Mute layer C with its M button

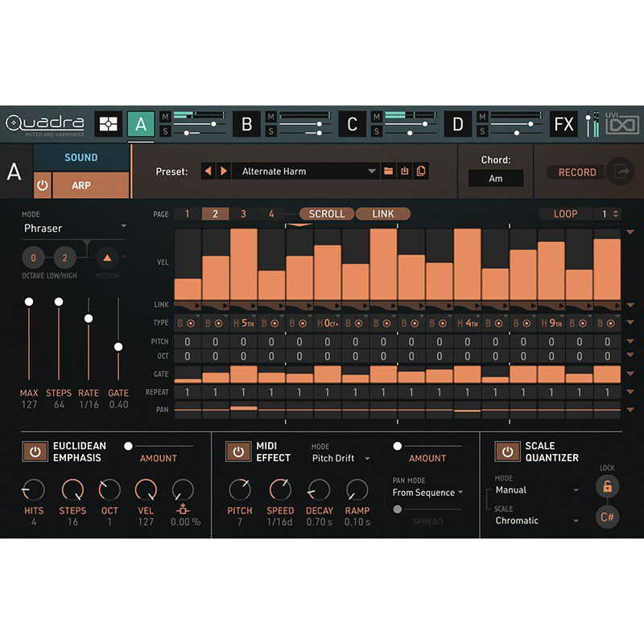pyautogui.click(x=377, y=117)
